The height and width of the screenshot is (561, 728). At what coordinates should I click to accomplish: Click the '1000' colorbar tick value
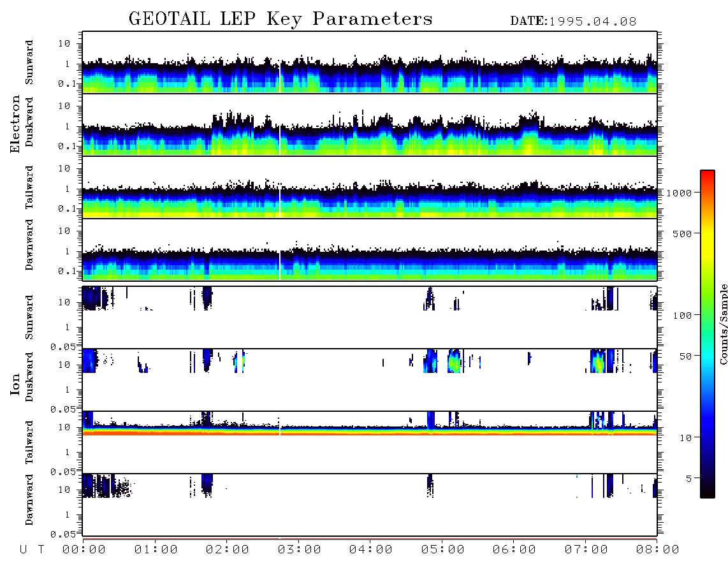coord(679,193)
